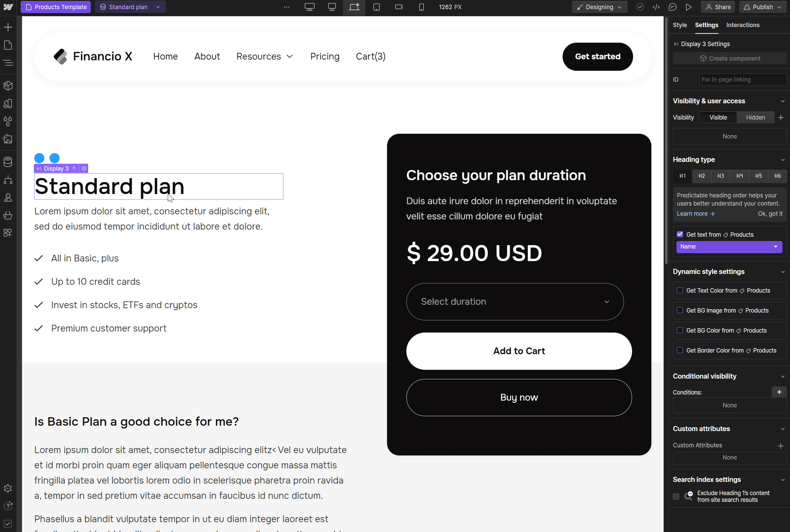Image resolution: width=790 pixels, height=532 pixels.
Task: Open the CMS Collections panel
Action: (x=8, y=162)
